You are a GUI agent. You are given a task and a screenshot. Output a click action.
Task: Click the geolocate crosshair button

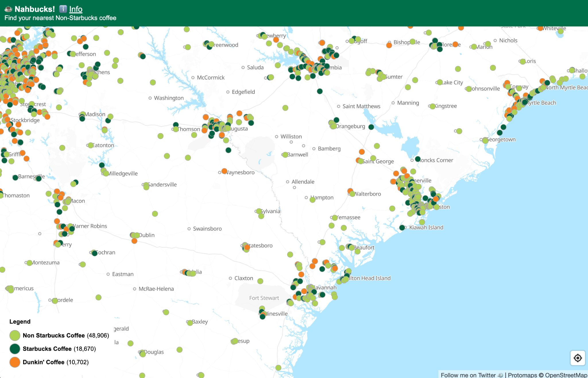[578, 358]
